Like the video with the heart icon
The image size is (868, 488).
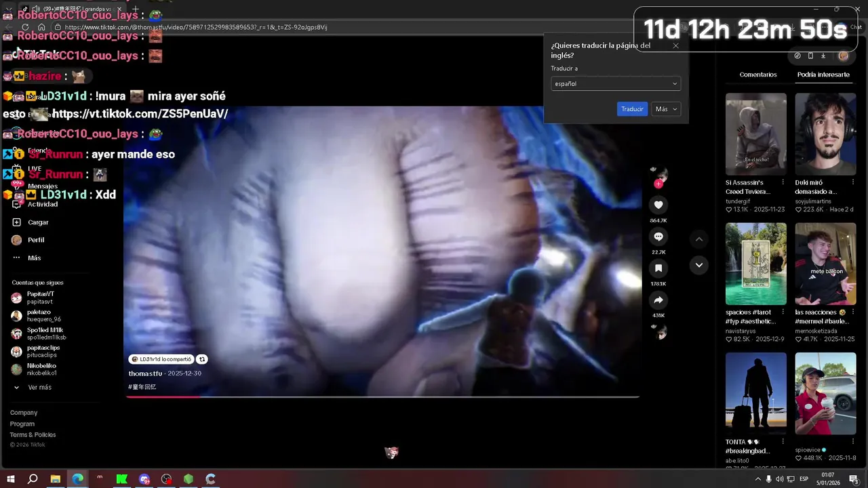pyautogui.click(x=658, y=205)
